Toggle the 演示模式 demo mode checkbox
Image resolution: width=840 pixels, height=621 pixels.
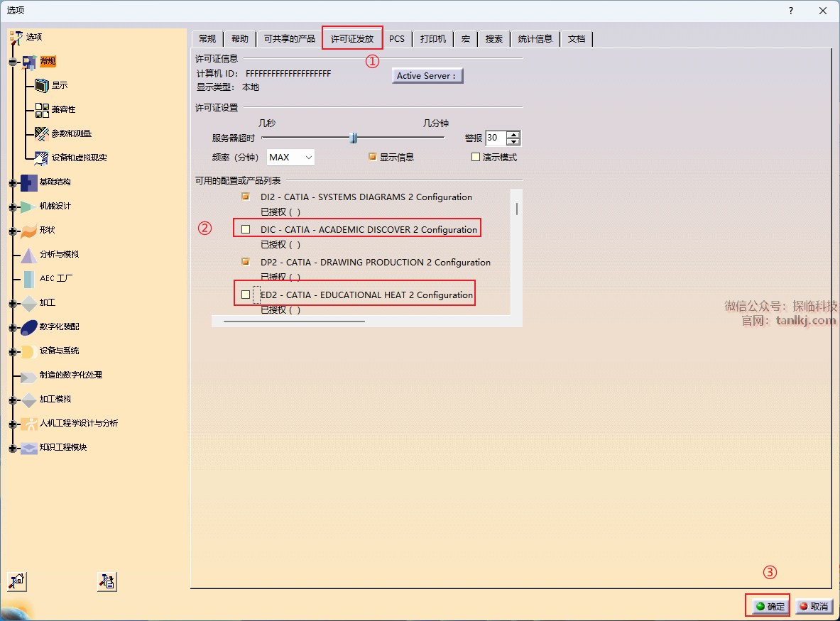[x=476, y=158]
